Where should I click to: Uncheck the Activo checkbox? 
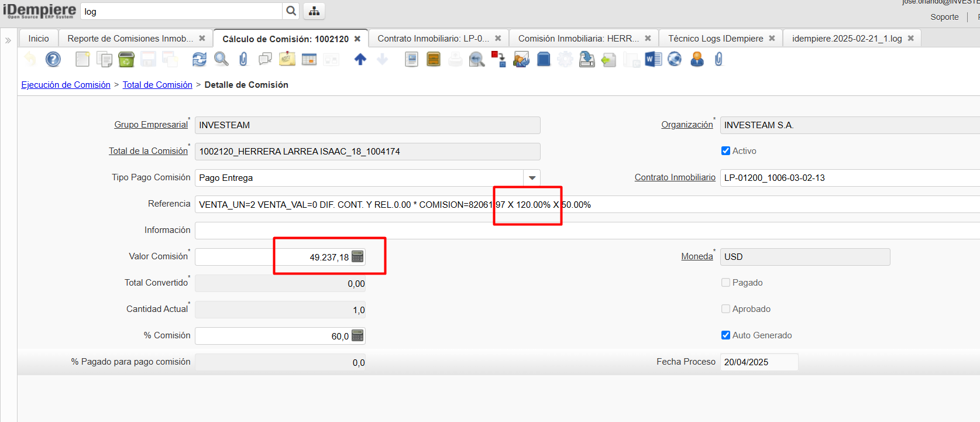click(x=725, y=151)
